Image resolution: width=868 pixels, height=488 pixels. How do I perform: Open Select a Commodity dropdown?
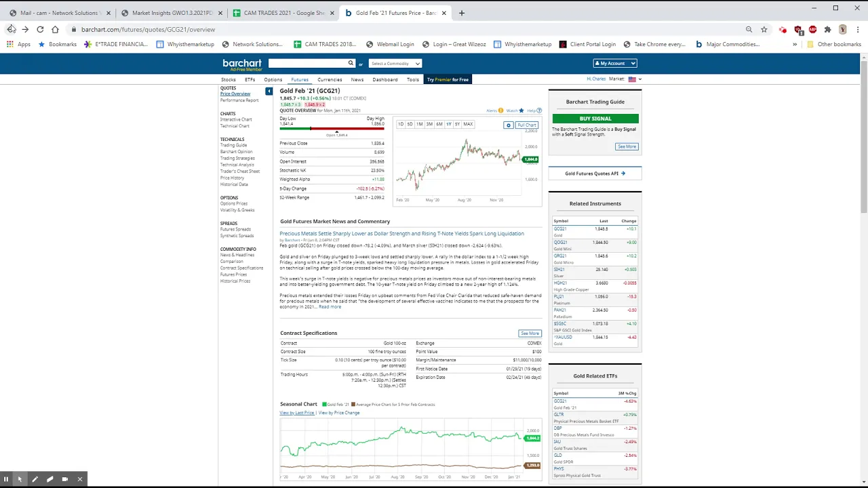pos(395,63)
